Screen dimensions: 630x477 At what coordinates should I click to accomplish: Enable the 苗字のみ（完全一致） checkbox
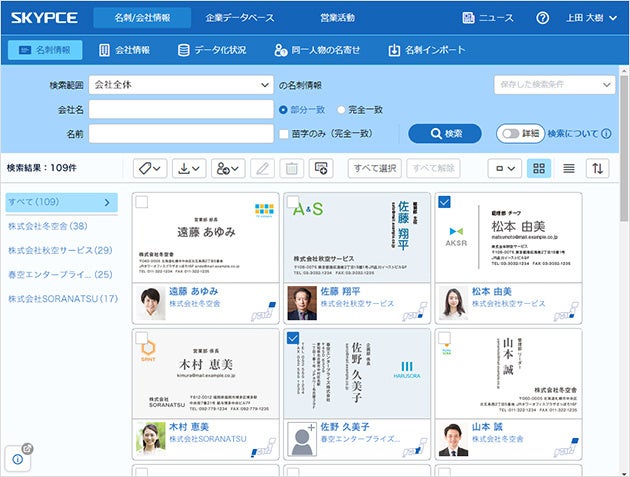tap(284, 134)
